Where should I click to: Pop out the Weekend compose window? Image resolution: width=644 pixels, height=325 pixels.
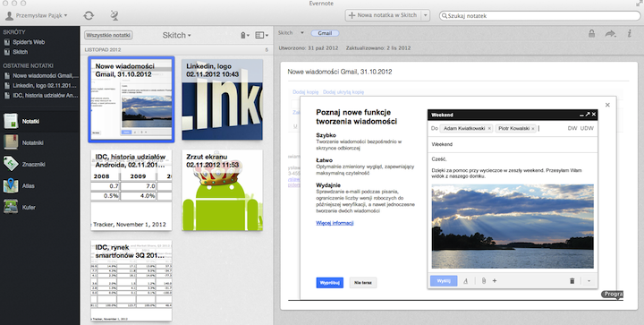pos(588,115)
